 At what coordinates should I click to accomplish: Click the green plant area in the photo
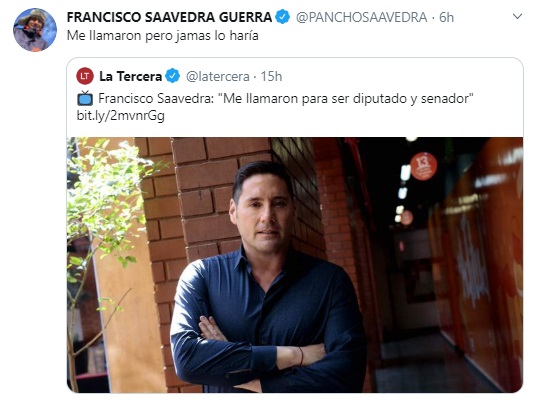103,195
